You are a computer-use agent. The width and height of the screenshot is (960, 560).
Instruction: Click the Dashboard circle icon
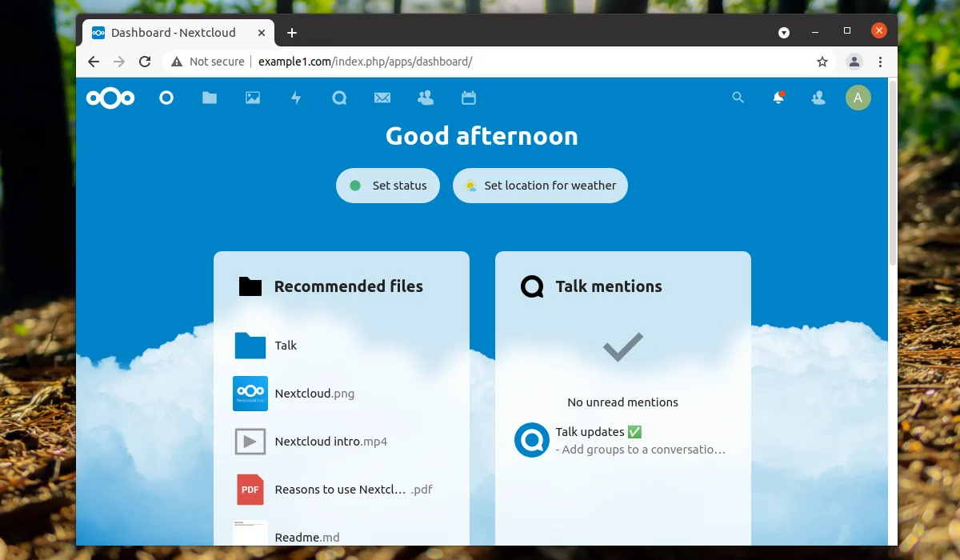click(166, 98)
